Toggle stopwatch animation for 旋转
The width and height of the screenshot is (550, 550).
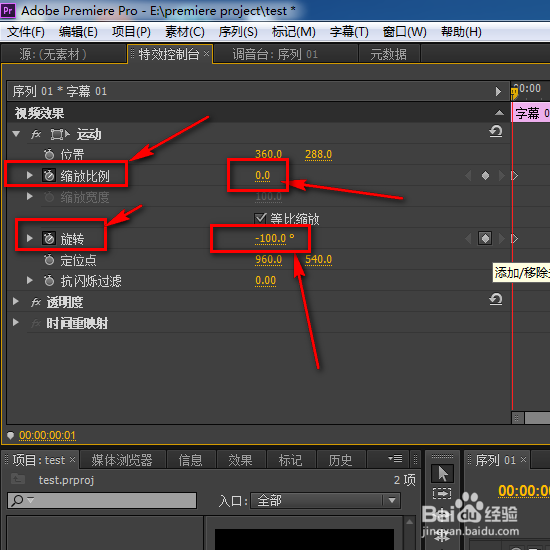49,239
